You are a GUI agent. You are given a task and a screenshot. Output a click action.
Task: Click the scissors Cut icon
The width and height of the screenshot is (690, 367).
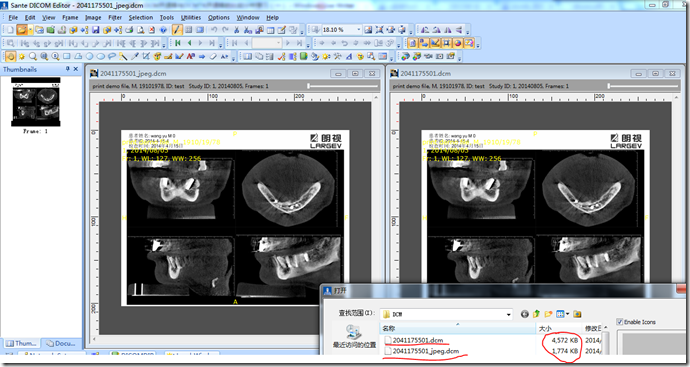pyautogui.click(x=236, y=30)
